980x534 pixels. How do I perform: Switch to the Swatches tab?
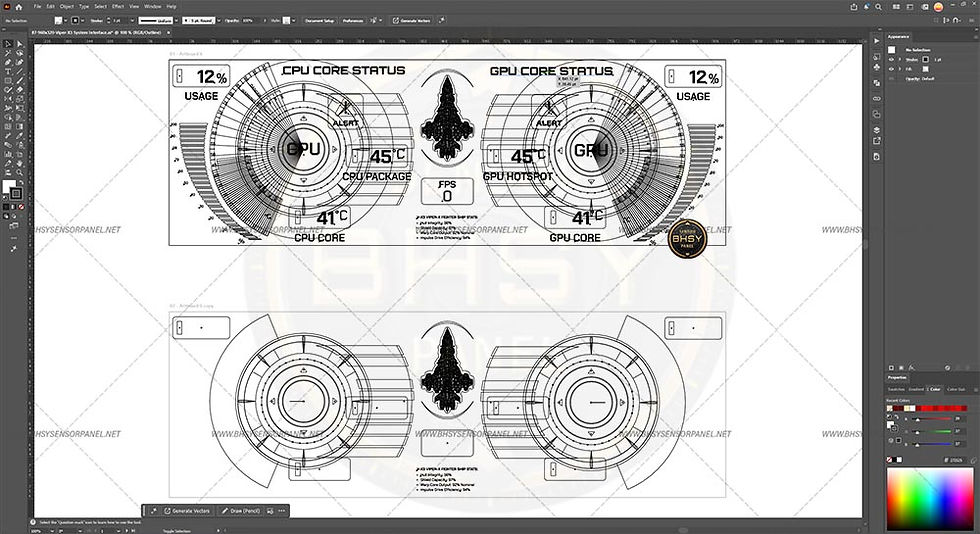click(x=896, y=389)
